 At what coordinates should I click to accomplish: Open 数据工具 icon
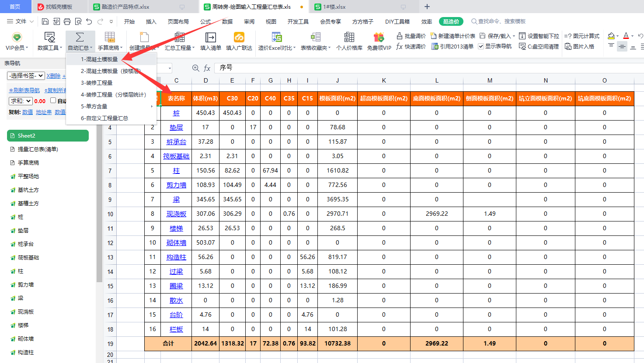(x=50, y=37)
